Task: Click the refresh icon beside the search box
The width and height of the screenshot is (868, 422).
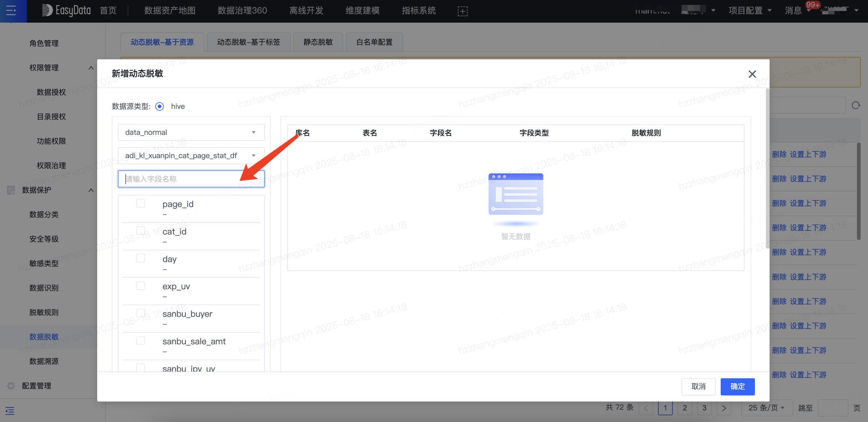Action: coord(855,106)
